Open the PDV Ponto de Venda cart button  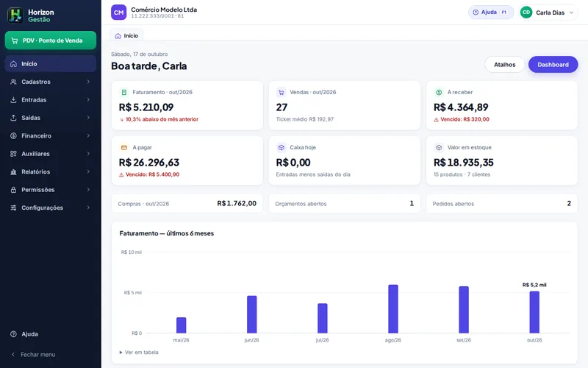[x=51, y=40]
